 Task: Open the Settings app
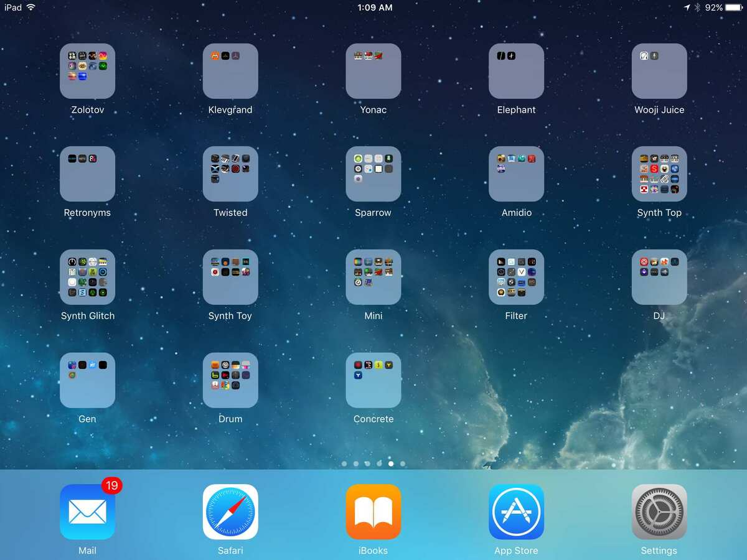point(659,512)
